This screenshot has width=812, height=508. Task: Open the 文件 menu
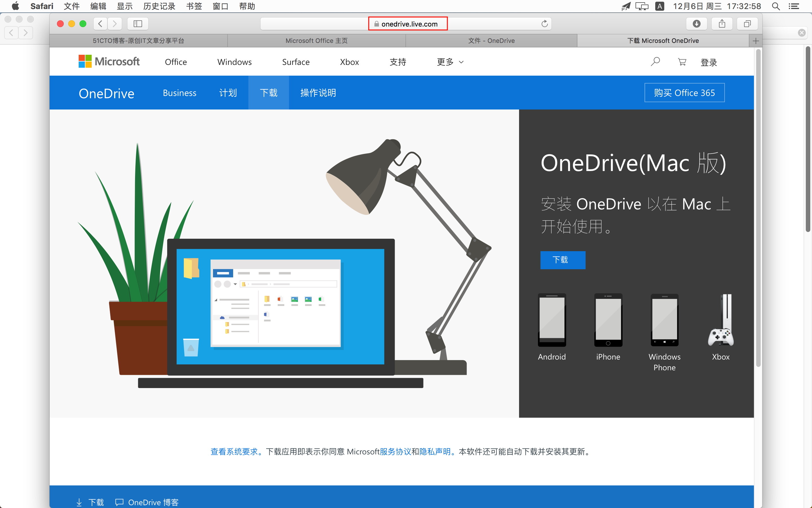[x=71, y=6]
